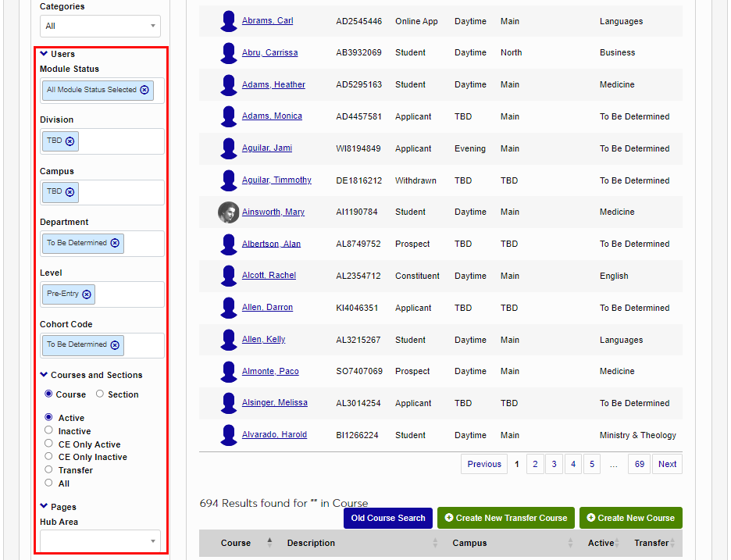
Task: Click Ainsworth, Mary's profile photo
Action: click(228, 212)
